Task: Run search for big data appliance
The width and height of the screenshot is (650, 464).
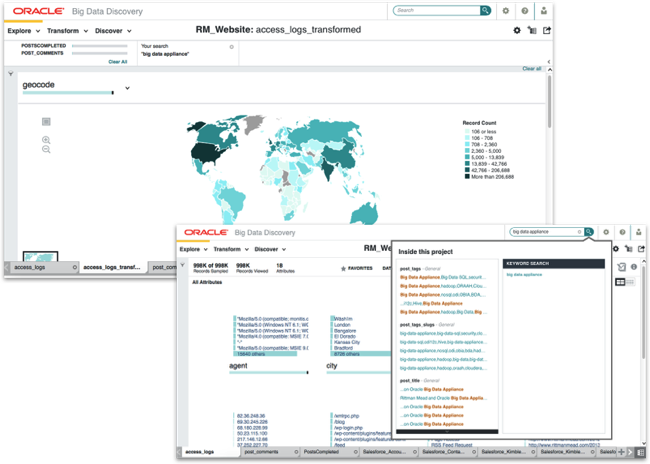Action: (589, 232)
